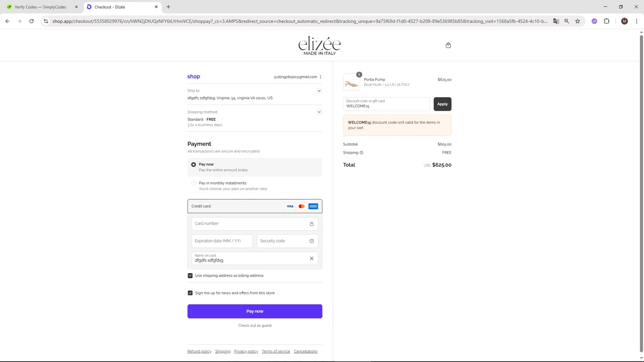644x362 pixels.
Task: Click the browser address bar URL
Action: (x=300, y=21)
